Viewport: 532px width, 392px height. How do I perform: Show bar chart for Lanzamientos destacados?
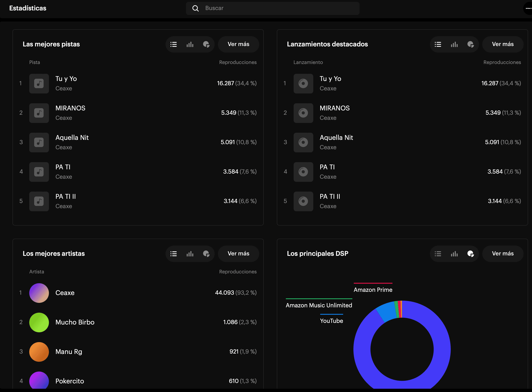coord(454,44)
